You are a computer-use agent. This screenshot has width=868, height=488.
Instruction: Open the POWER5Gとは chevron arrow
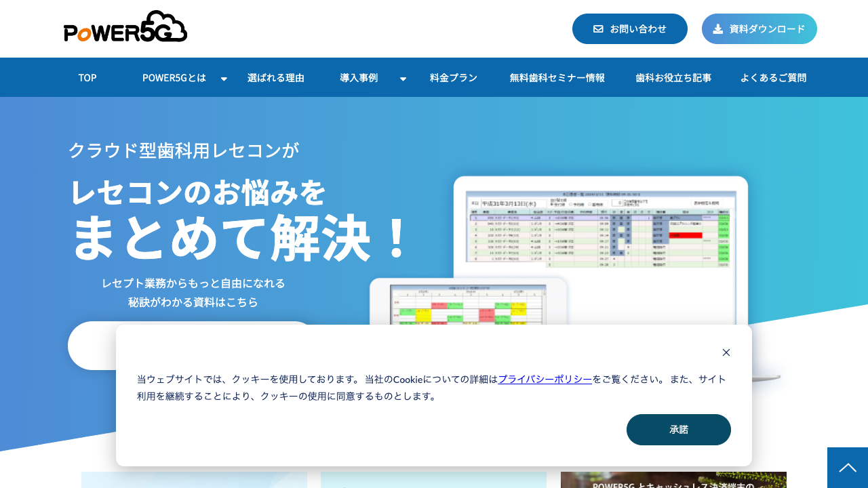click(224, 79)
